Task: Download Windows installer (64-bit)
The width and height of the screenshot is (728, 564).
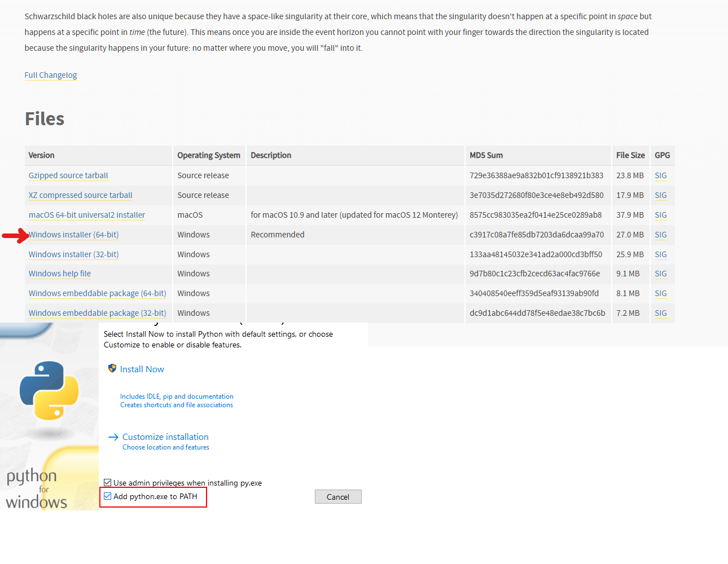Action: (74, 235)
